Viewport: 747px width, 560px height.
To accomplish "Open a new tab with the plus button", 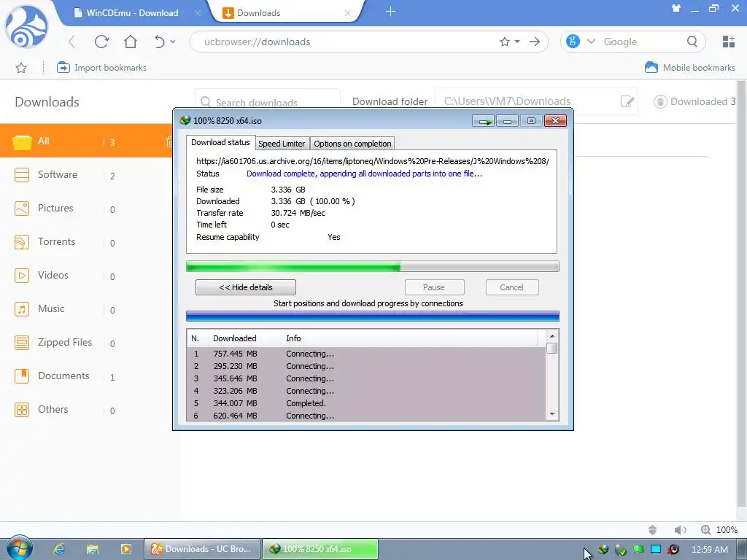I will [390, 12].
